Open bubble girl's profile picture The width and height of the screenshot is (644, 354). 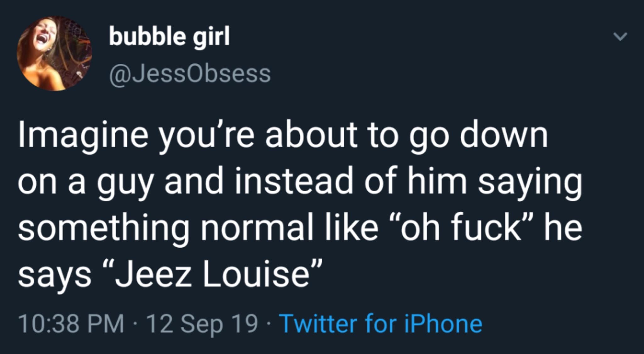tap(54, 53)
